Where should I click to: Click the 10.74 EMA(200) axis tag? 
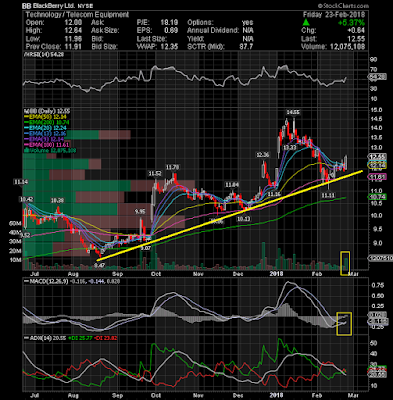377,197
